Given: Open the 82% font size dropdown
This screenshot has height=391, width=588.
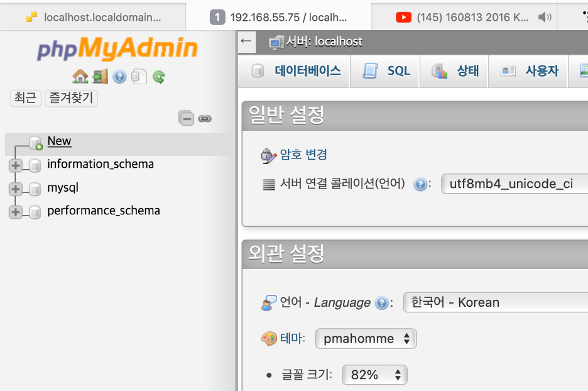Looking at the screenshot, I should pyautogui.click(x=374, y=375).
